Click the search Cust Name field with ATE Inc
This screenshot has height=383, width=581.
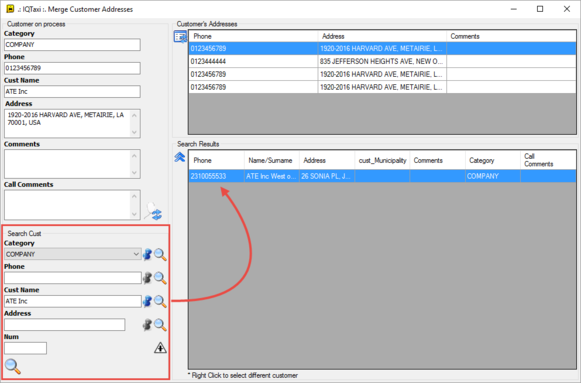point(73,301)
